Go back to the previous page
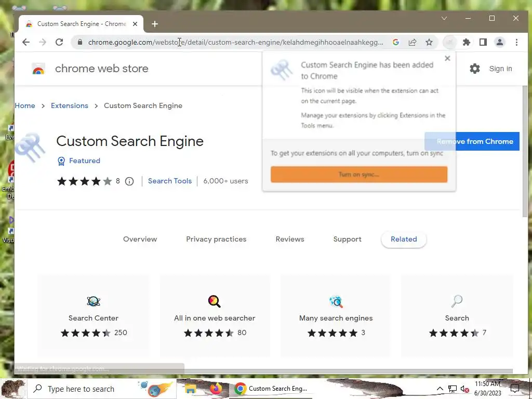Screen dimensions: 532x399 26,42
